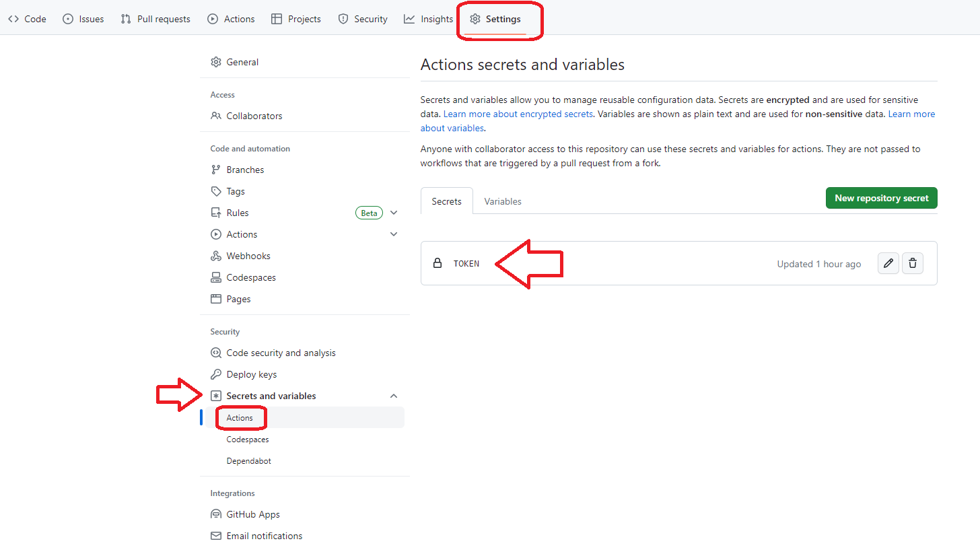
Task: Click the lock icon beside TOKEN
Action: point(438,263)
